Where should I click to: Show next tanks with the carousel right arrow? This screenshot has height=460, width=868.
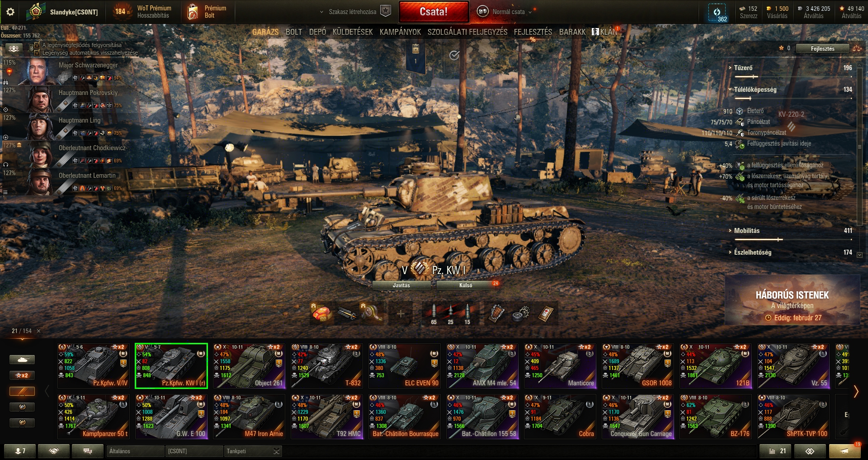point(855,392)
